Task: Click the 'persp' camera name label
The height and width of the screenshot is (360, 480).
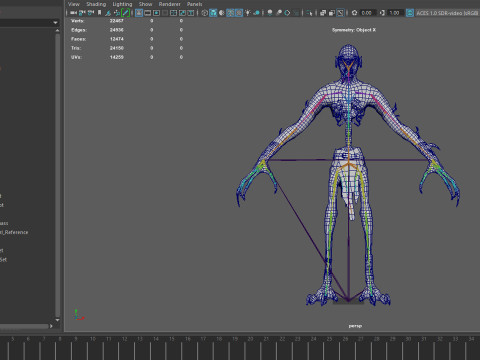Action: [x=355, y=326]
